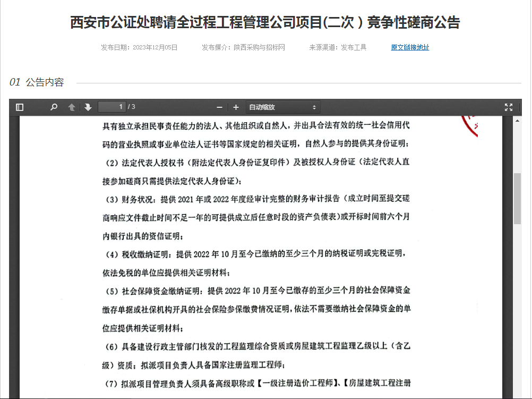The image size is (532, 399).
Task: Click paragraph (4) 税收缴纳证明 line
Action: click(x=255, y=254)
